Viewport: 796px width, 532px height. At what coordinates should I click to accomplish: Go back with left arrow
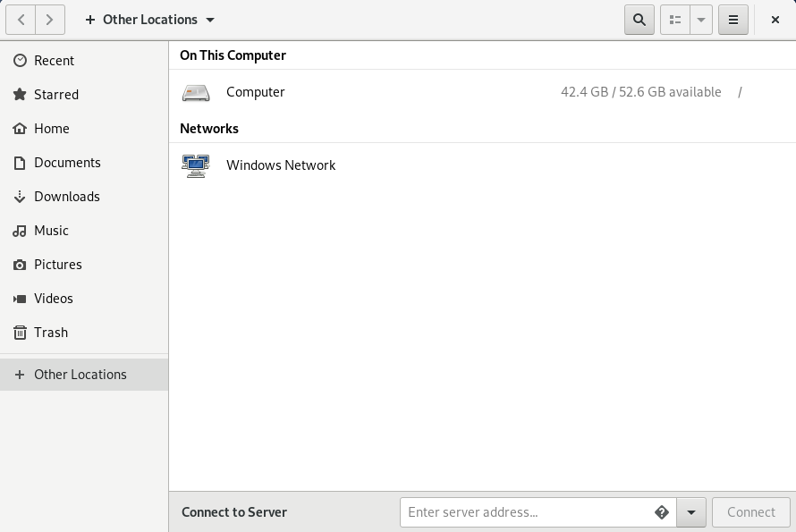(x=21, y=19)
